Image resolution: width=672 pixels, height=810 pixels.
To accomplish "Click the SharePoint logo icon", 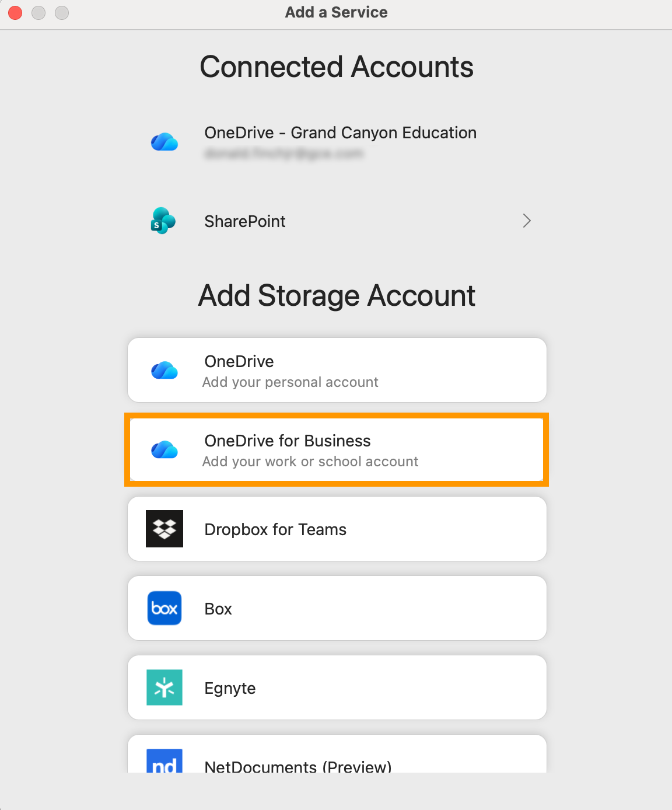I will pyautogui.click(x=163, y=221).
